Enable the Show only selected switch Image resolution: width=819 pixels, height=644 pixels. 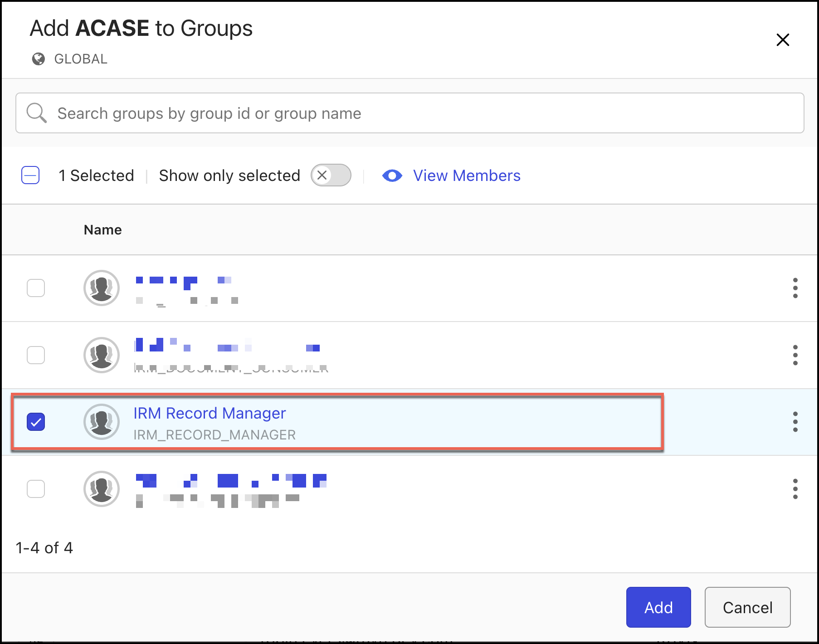(x=331, y=176)
